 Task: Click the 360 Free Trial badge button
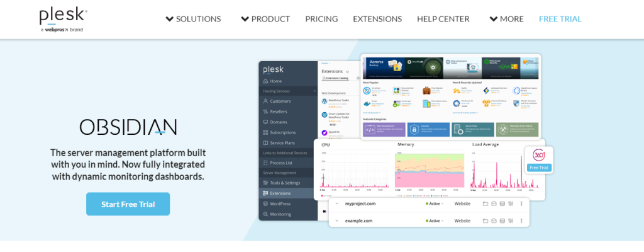coord(539,167)
